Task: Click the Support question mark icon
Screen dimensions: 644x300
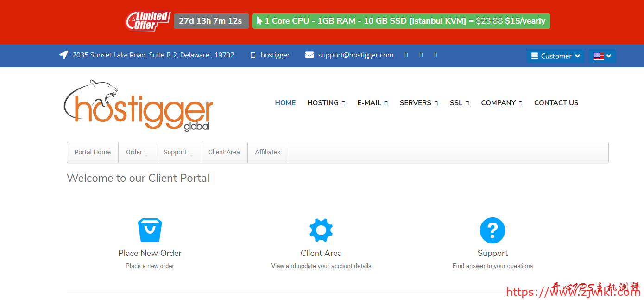Action: 492,230
